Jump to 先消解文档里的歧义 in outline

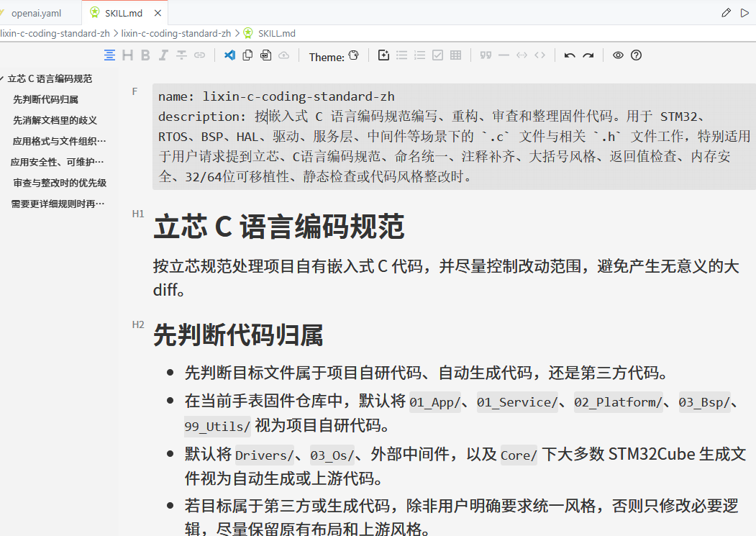click(x=55, y=120)
